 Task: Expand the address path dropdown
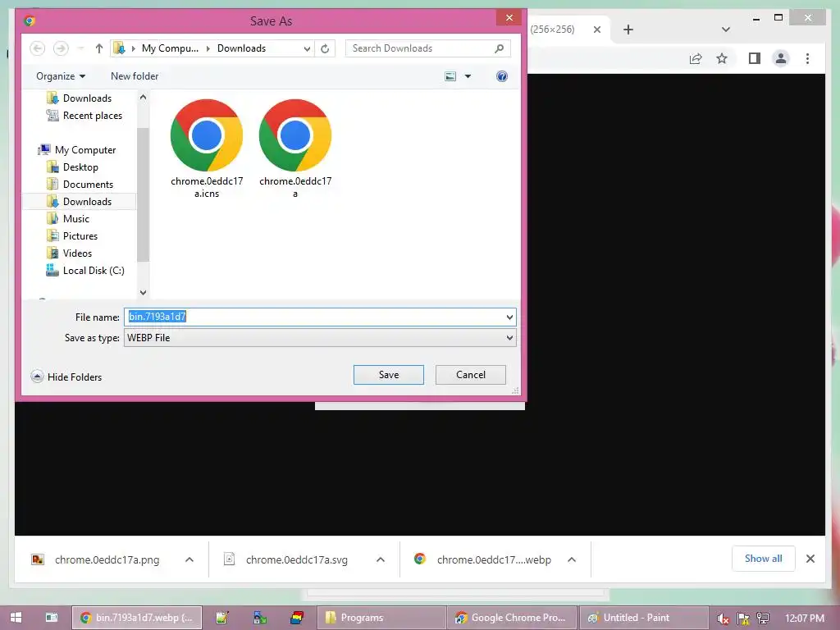[307, 48]
